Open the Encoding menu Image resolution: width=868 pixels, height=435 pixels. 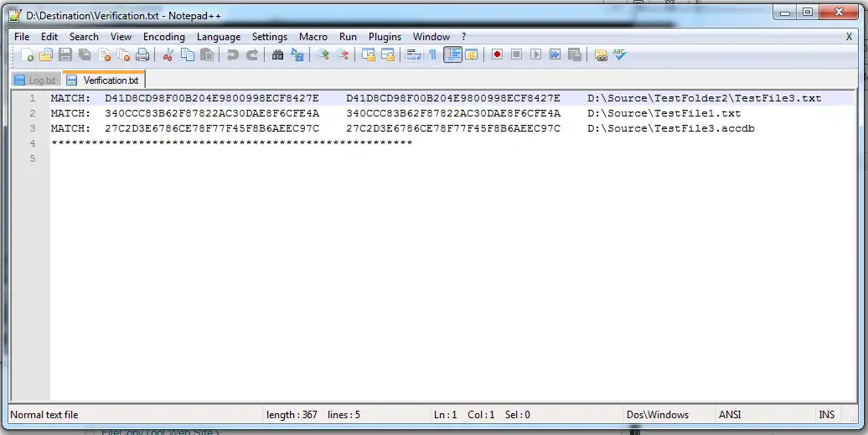point(164,37)
